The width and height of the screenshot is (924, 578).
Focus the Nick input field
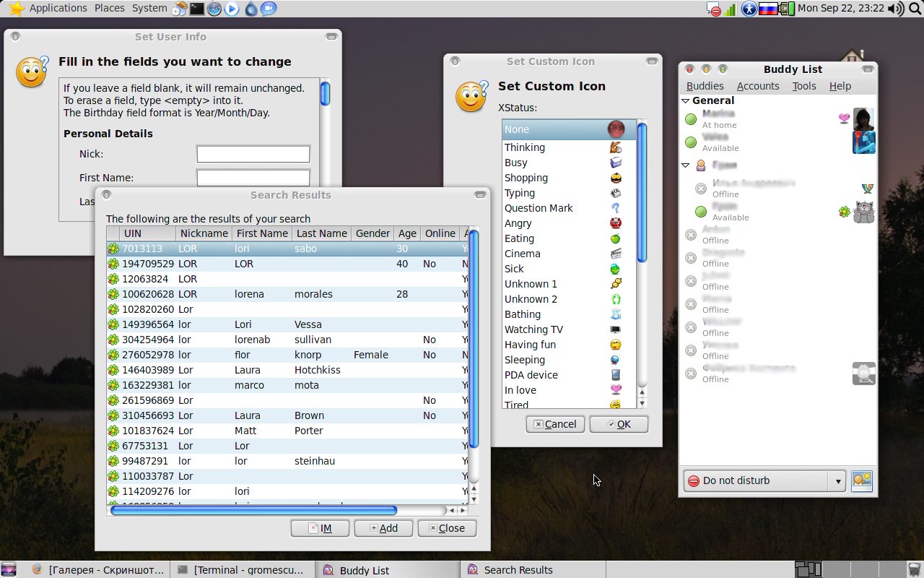pyautogui.click(x=253, y=154)
